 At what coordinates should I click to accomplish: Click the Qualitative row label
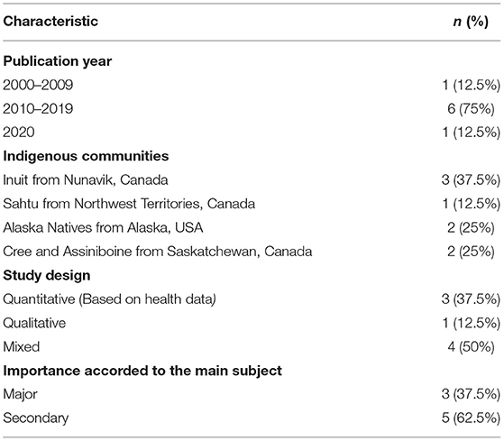coord(34,323)
